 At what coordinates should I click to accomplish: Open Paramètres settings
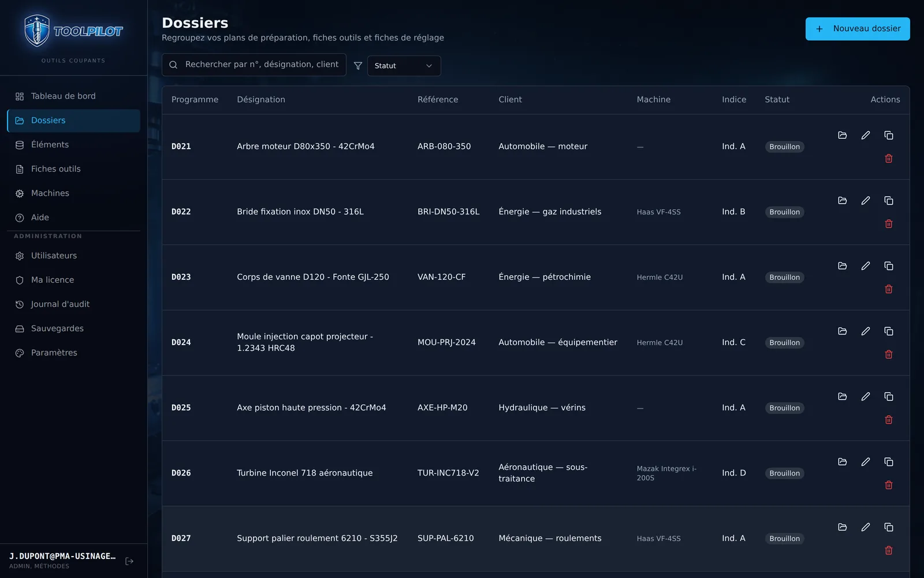point(73,353)
